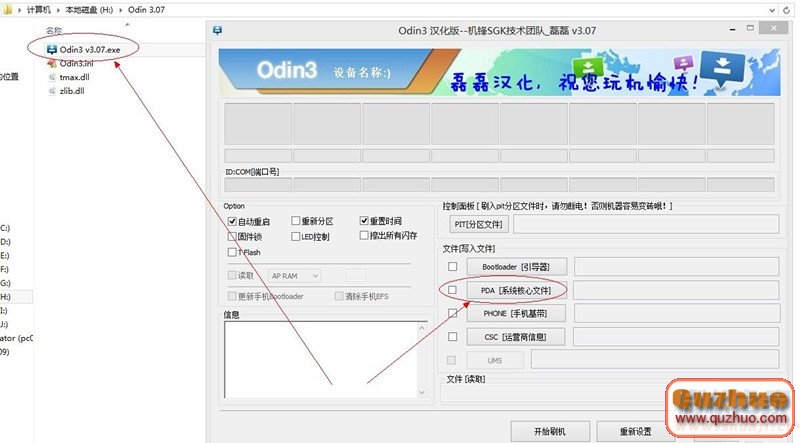The height and width of the screenshot is (443, 800).
Task: Click the Odin3 window title bar icon
Action: coord(217,31)
